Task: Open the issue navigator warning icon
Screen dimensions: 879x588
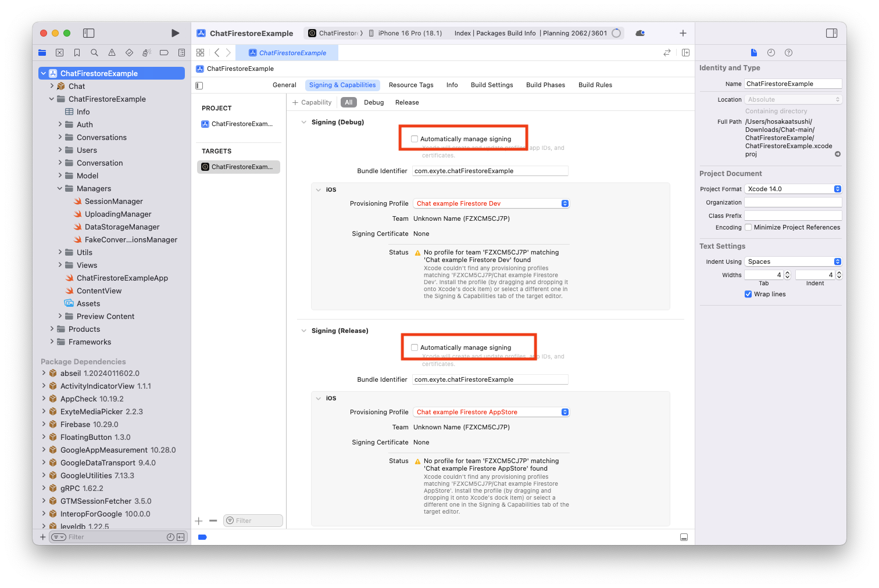Action: click(x=112, y=53)
